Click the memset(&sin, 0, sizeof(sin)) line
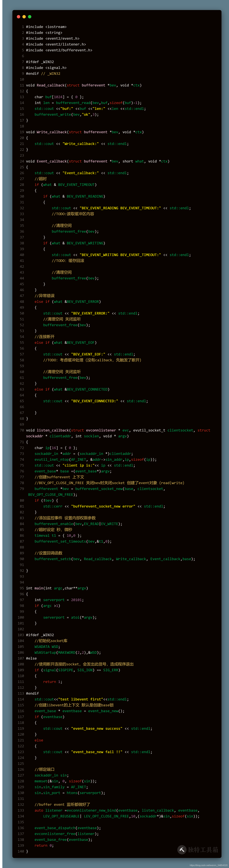The image size is (229, 868). pos(66,781)
